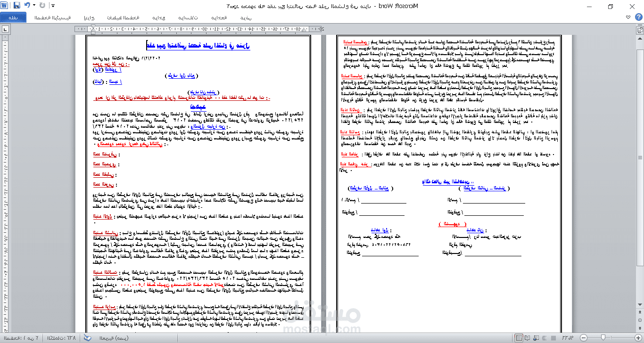Click the Help question mark icon
The image size is (644, 343).
(x=638, y=18)
